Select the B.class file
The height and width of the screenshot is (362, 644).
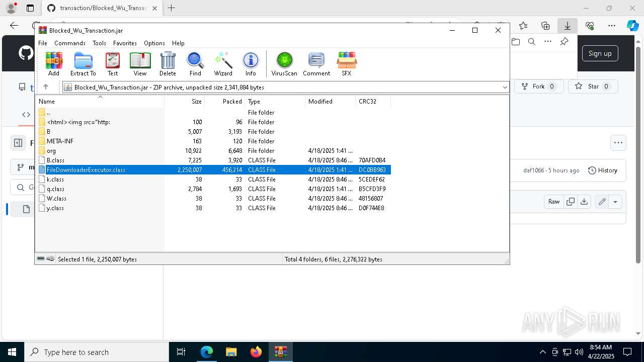pyautogui.click(x=213, y=160)
